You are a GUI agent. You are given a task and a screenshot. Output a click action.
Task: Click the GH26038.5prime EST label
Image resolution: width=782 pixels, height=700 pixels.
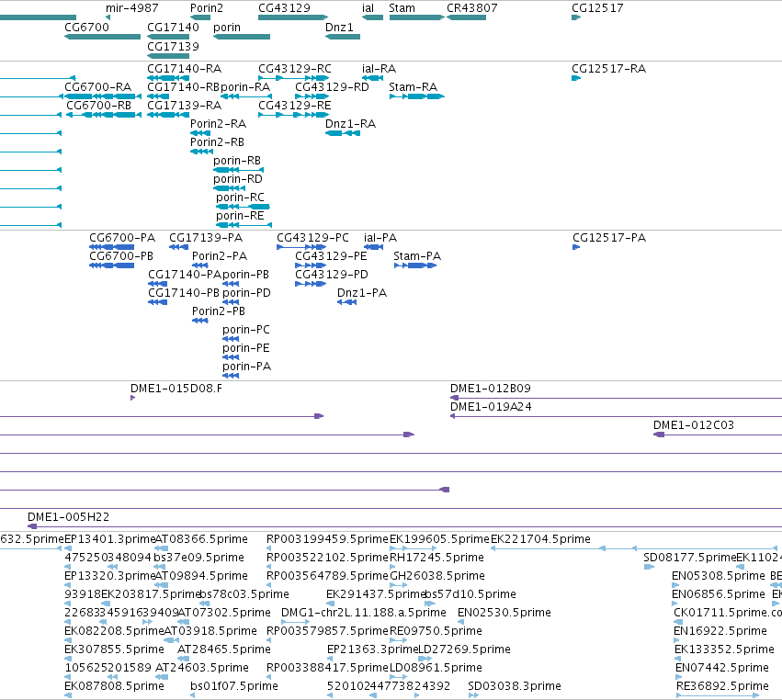point(437,576)
